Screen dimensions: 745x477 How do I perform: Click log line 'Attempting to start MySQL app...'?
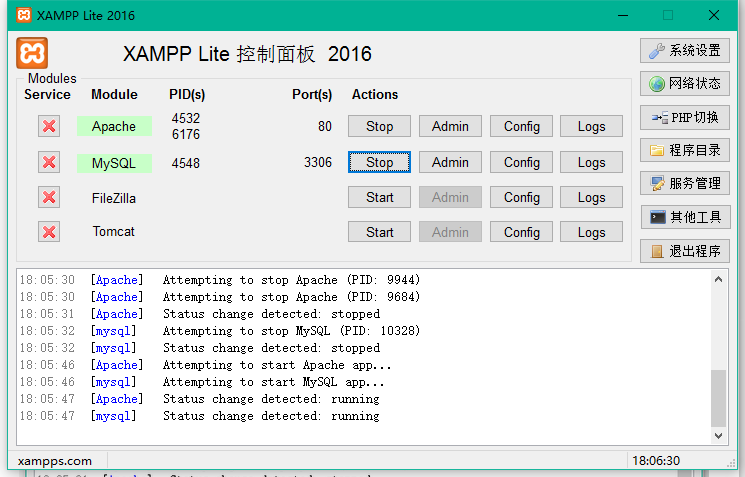[202, 382]
